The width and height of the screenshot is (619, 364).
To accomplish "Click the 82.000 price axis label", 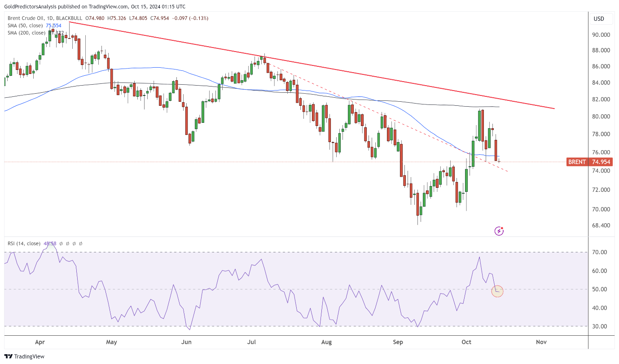I will click(601, 100).
